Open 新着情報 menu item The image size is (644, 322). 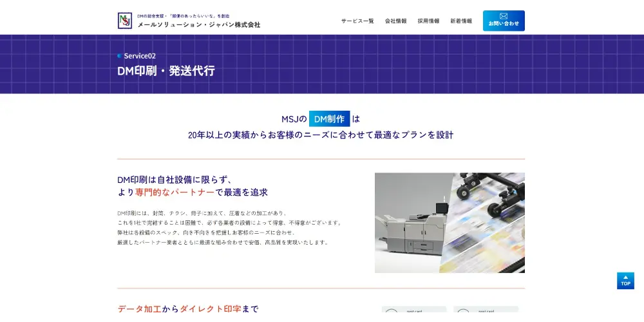pos(461,21)
